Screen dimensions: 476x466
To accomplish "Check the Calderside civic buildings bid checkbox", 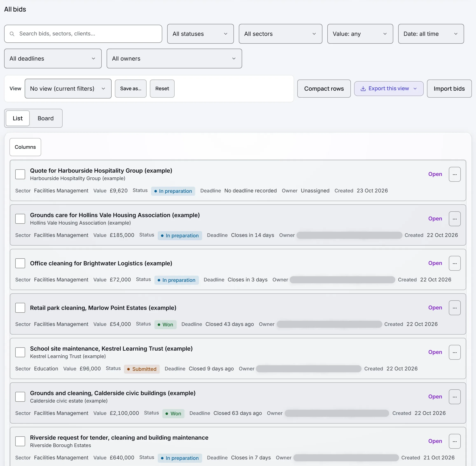I will (20, 397).
